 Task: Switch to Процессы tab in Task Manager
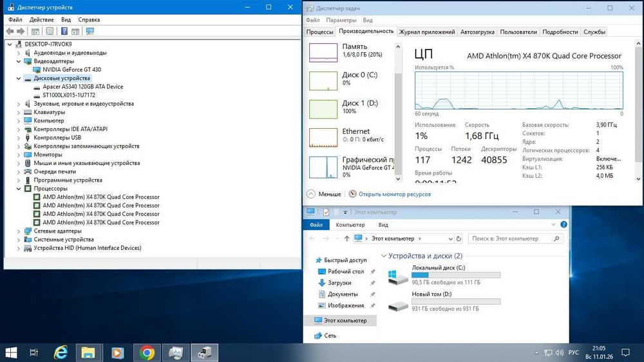(x=320, y=32)
